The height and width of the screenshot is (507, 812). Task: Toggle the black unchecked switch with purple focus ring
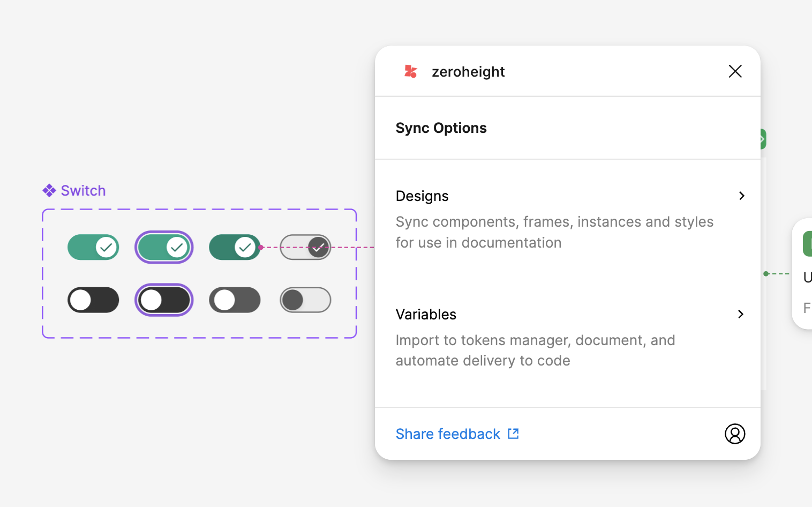click(x=164, y=300)
